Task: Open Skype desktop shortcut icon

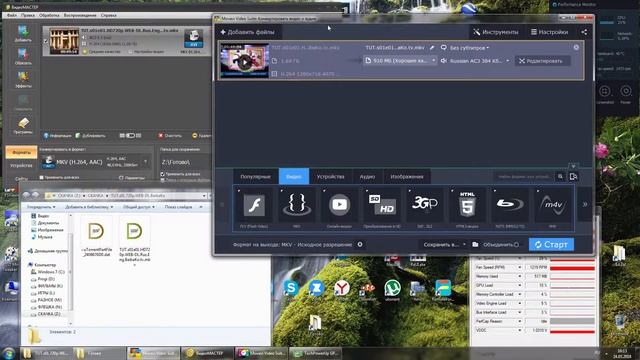Action: pos(291,288)
